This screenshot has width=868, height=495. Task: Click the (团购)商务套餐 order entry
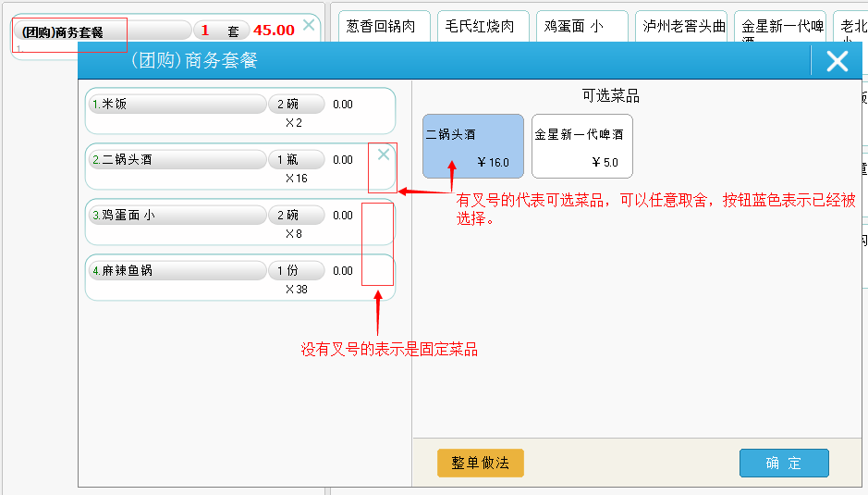(x=102, y=31)
